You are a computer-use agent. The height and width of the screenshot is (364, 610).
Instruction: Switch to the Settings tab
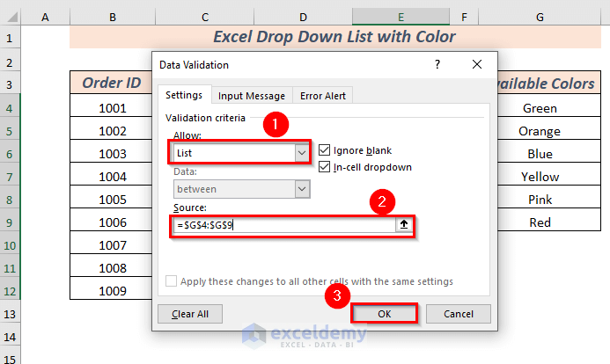pyautogui.click(x=184, y=95)
